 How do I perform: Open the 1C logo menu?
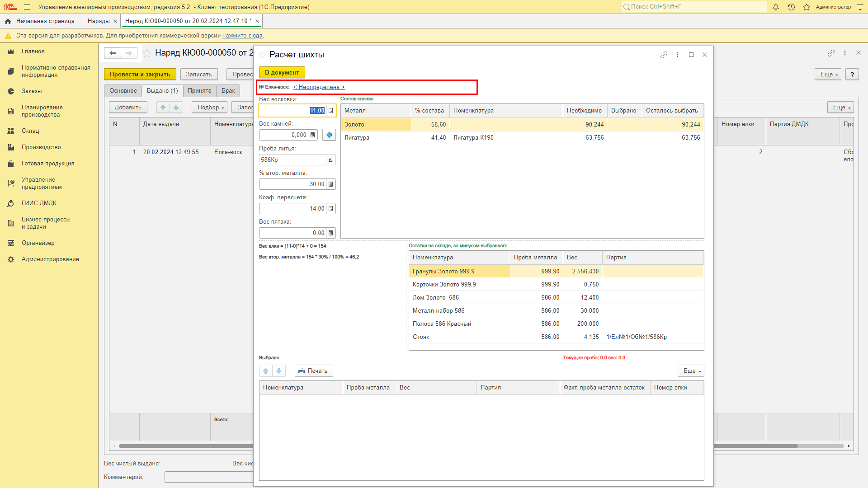10,7
